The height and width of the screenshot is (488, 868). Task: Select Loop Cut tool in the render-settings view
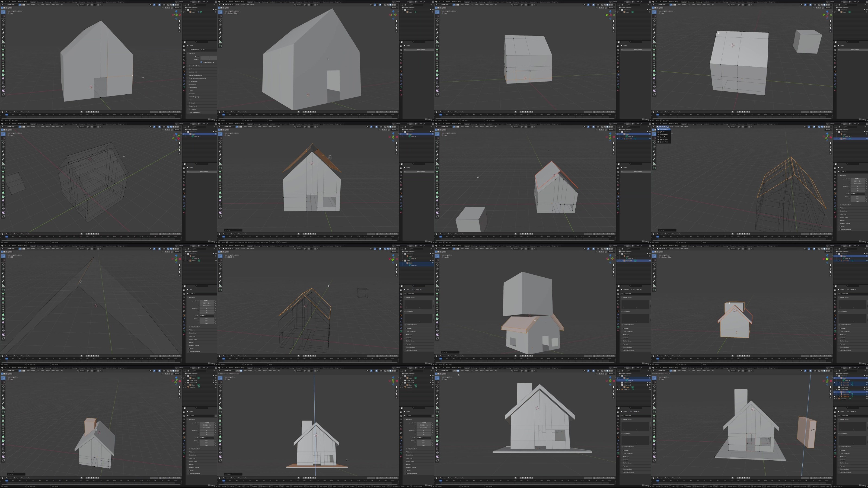3,63
